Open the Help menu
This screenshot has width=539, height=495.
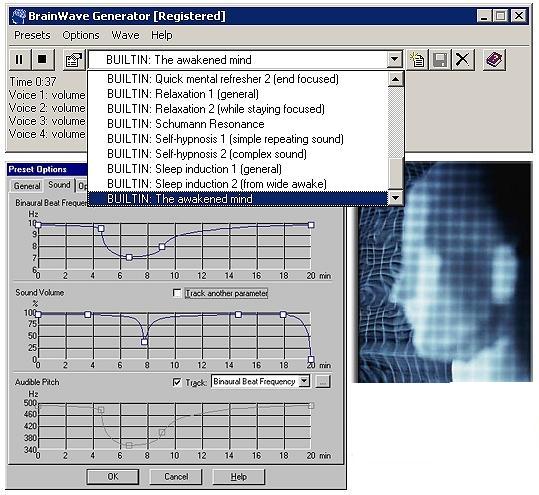[x=162, y=35]
